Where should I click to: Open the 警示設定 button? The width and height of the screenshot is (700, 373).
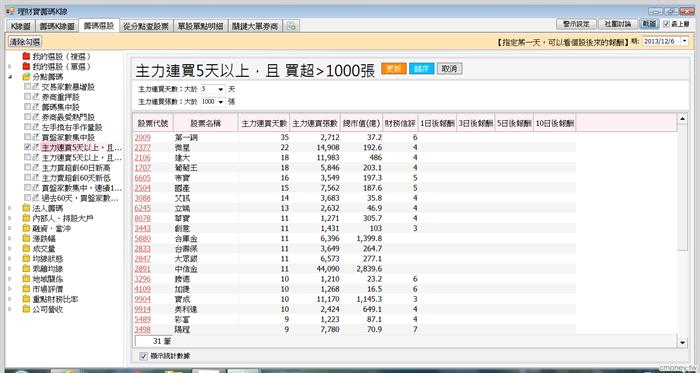(576, 24)
